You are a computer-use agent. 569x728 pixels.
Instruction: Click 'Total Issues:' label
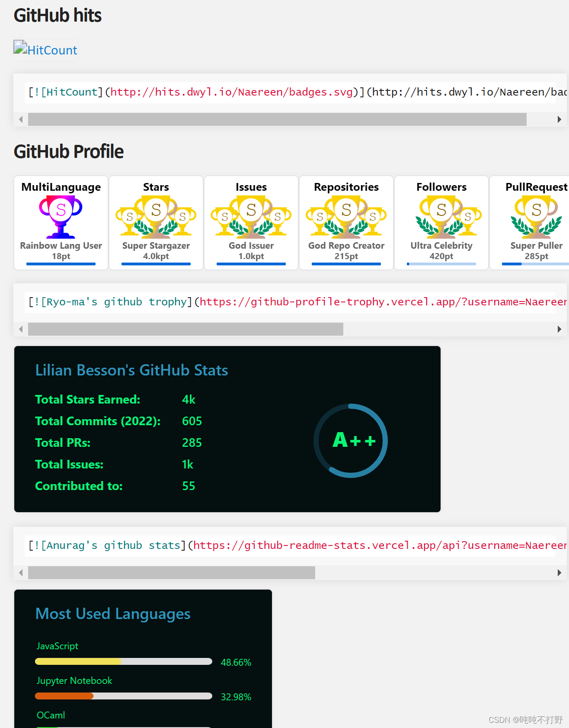pyautogui.click(x=69, y=465)
